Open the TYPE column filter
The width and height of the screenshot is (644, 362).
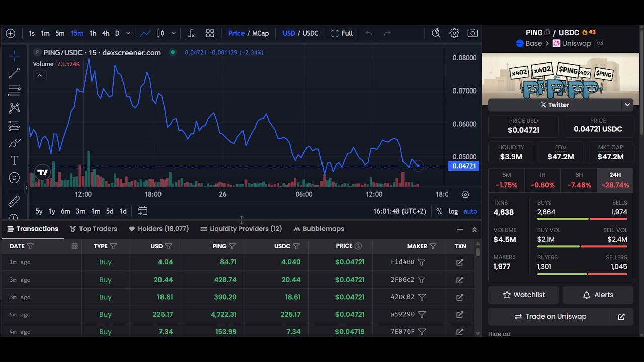tap(113, 246)
